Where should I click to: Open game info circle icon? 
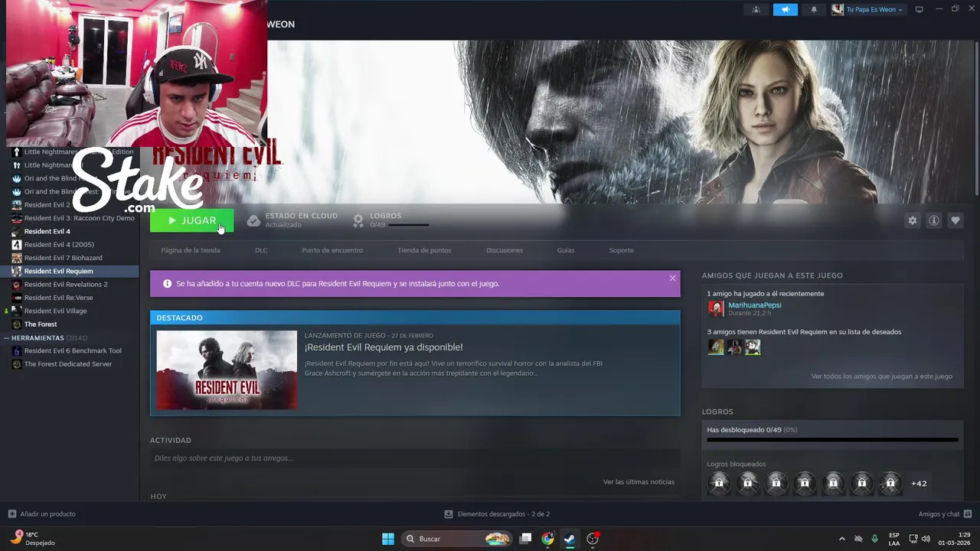point(934,220)
